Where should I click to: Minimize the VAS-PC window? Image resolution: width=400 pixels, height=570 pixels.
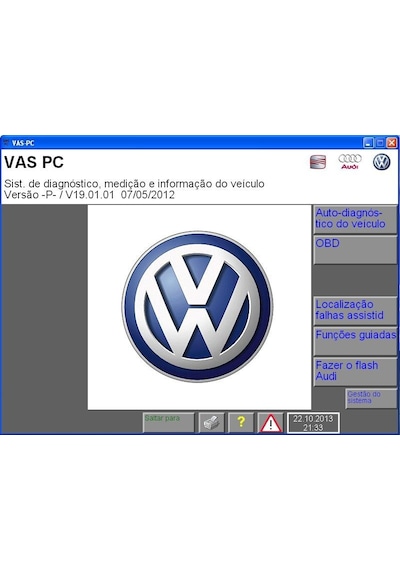368,143
